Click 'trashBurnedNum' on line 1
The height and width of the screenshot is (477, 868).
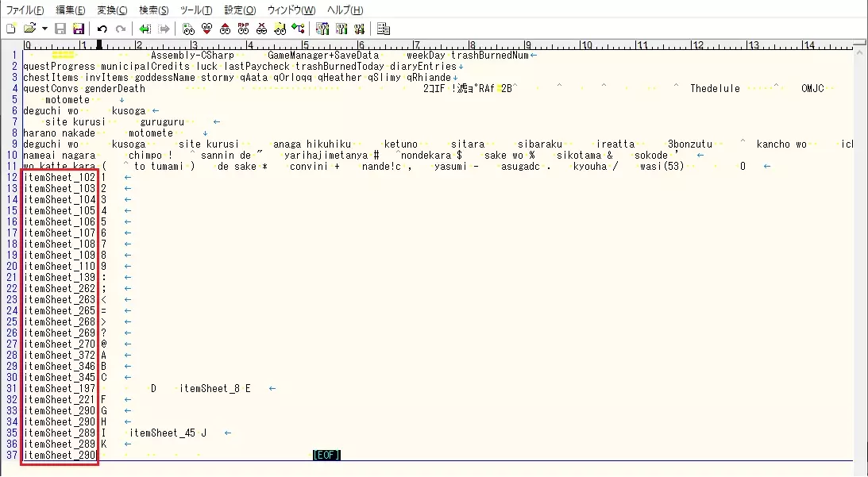[x=490, y=56]
